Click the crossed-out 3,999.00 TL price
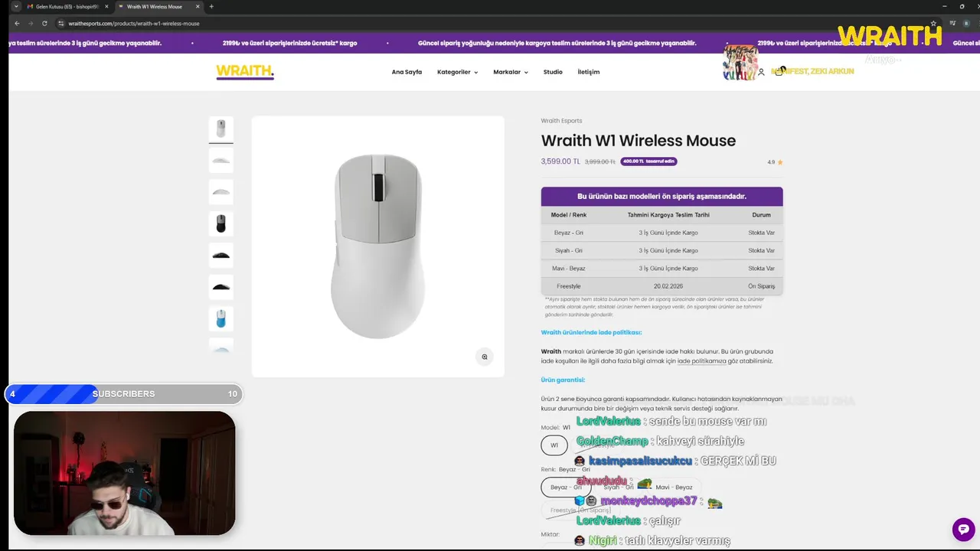The image size is (980, 551). 599,161
